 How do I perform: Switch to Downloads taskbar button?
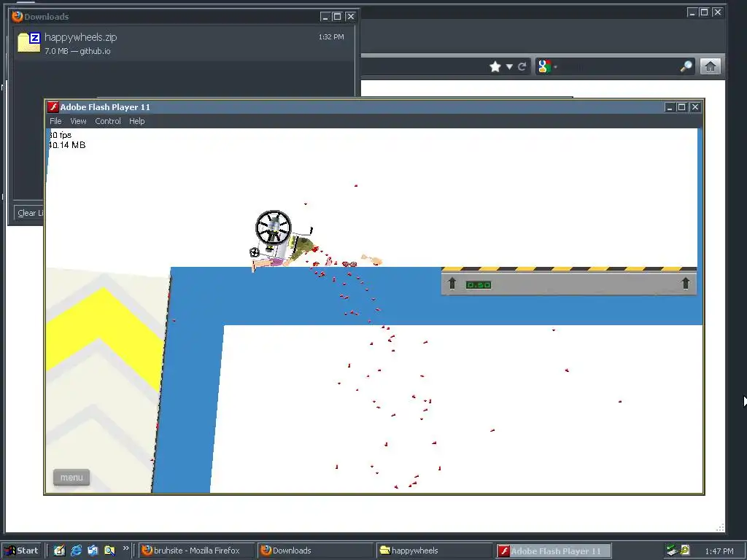(x=315, y=551)
